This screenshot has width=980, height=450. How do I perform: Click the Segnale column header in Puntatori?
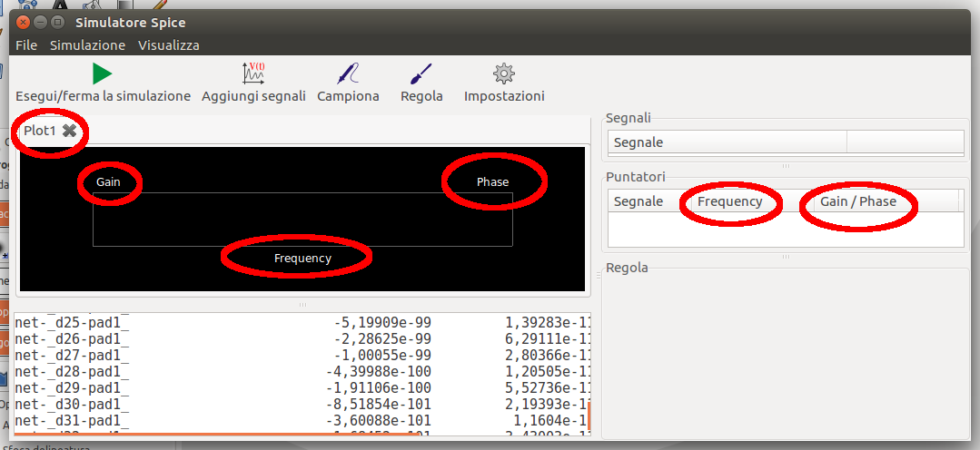click(x=649, y=201)
